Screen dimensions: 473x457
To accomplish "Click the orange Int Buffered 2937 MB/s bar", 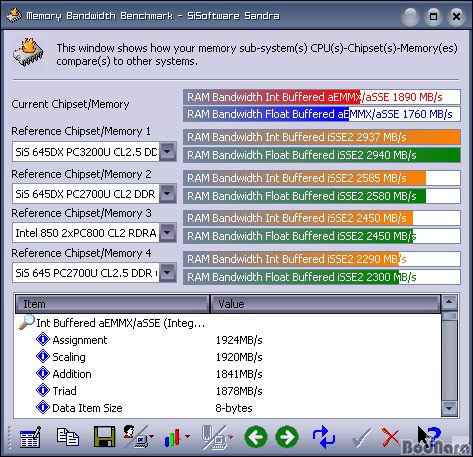I will [x=322, y=137].
